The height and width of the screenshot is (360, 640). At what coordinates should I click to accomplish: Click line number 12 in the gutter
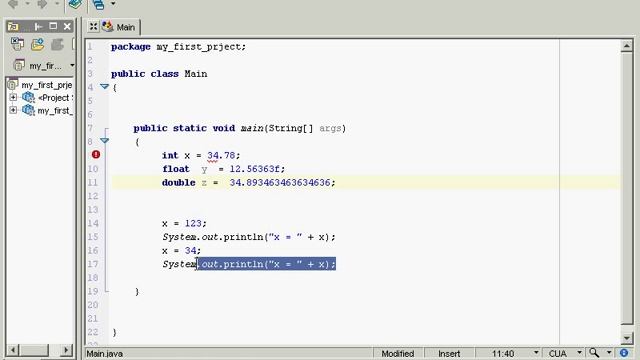(x=93, y=196)
